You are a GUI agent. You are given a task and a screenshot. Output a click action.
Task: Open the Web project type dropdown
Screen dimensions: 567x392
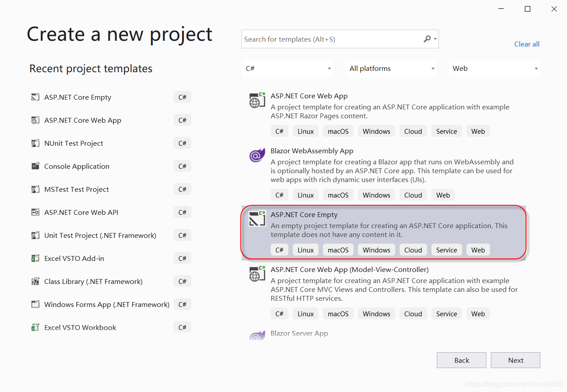494,68
